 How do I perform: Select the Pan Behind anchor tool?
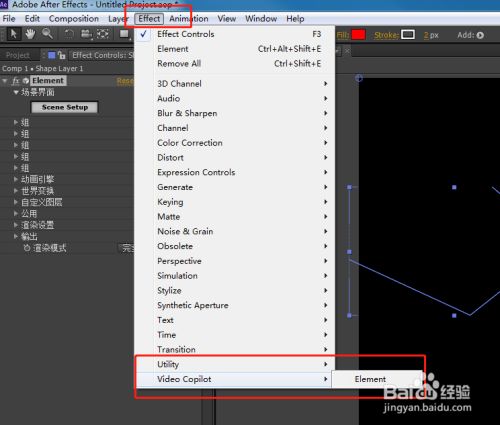pyautogui.click(x=103, y=34)
